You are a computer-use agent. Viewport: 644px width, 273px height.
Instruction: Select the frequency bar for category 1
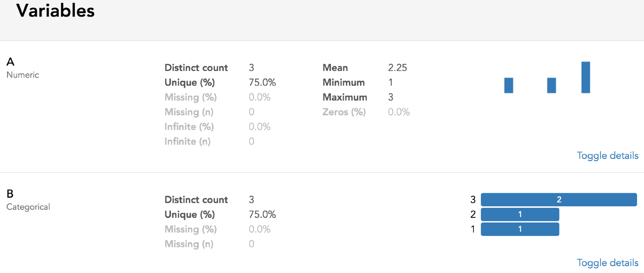click(520, 229)
